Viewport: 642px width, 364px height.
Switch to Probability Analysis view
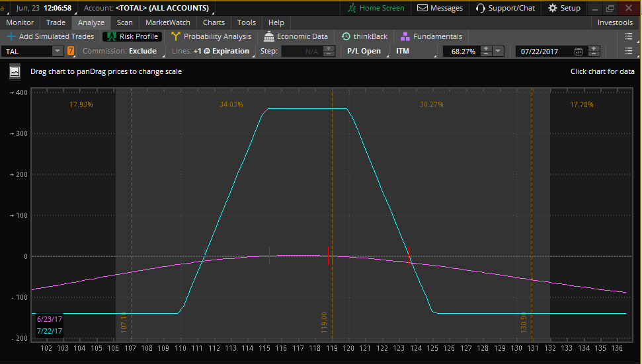(x=211, y=36)
